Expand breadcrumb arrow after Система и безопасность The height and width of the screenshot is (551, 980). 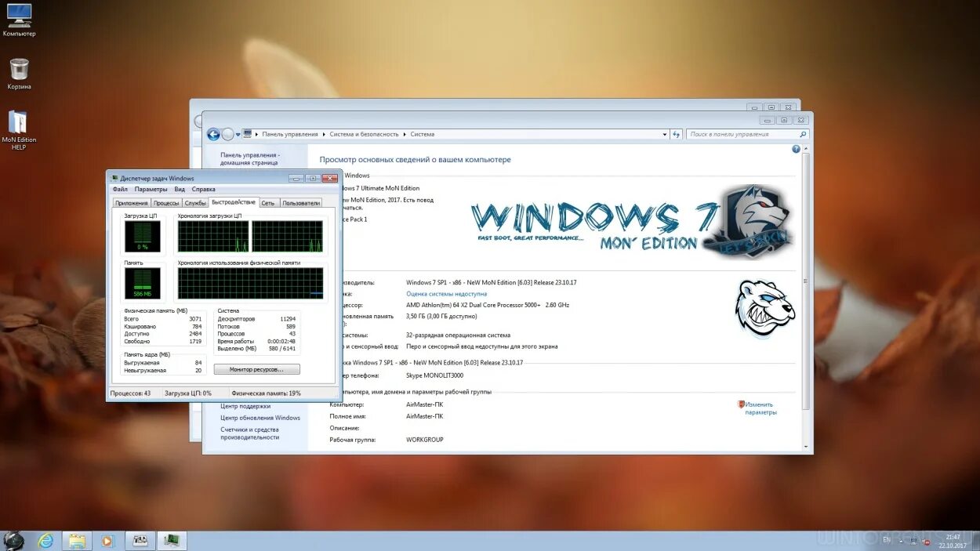(x=405, y=134)
